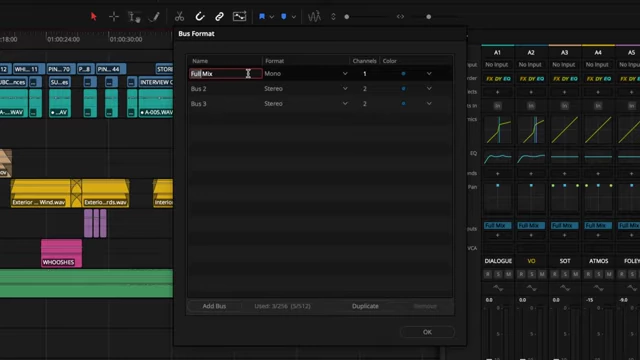Screen dimensions: 640x360
Task: Click the blue flag icon
Action: [262, 16]
